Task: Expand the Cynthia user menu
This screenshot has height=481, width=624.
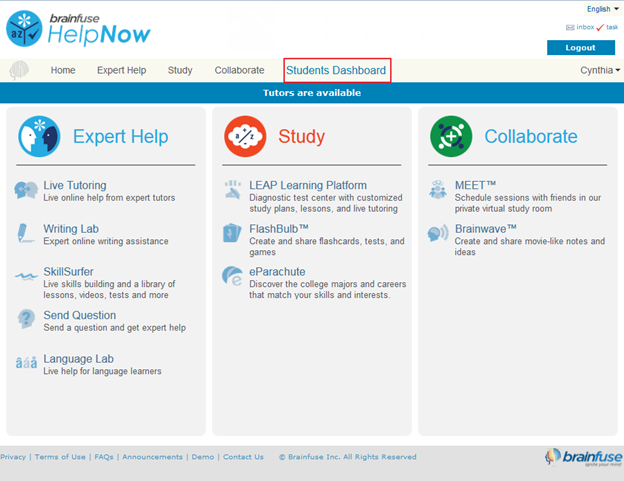Action: point(600,71)
